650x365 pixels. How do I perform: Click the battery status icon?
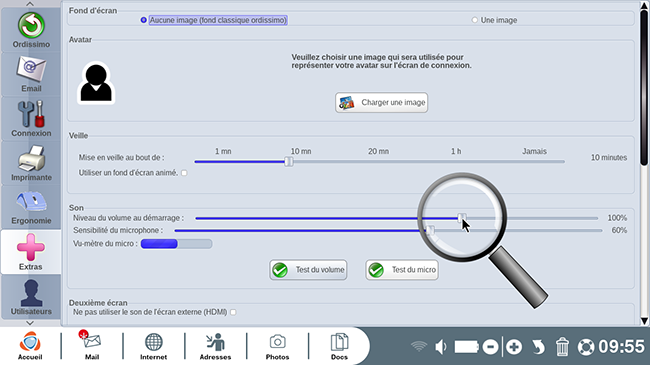coord(467,347)
